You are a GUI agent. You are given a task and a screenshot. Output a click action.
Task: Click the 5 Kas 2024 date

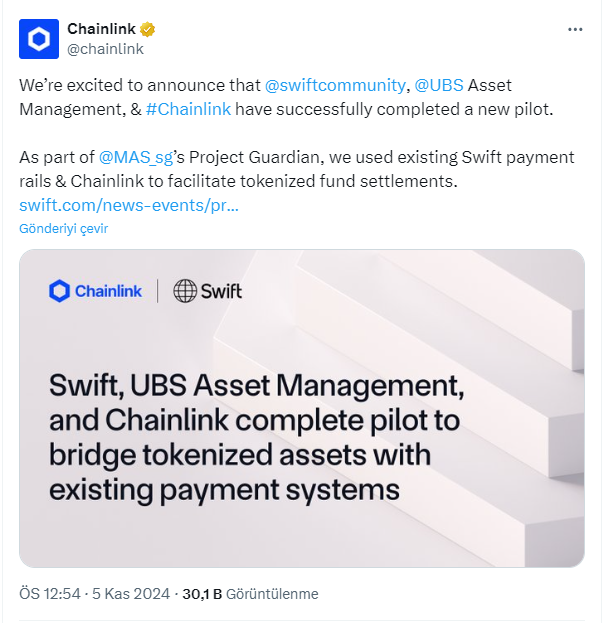(133, 593)
